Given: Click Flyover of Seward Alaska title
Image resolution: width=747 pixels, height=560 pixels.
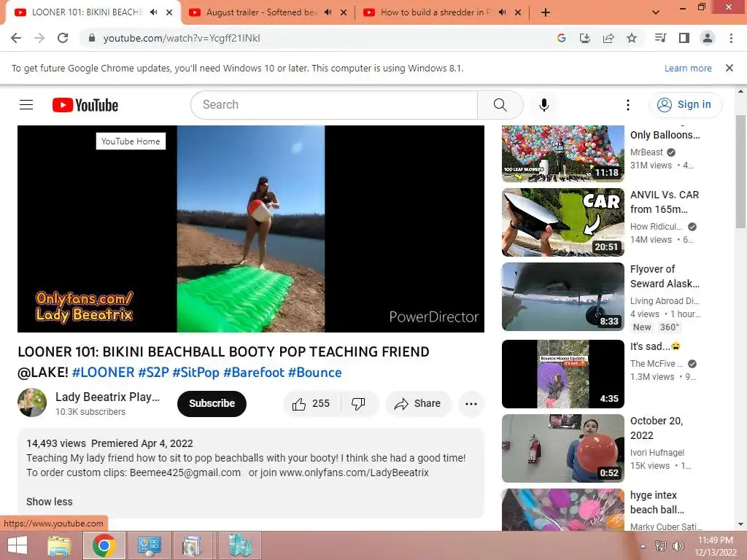Looking at the screenshot, I should (x=665, y=276).
